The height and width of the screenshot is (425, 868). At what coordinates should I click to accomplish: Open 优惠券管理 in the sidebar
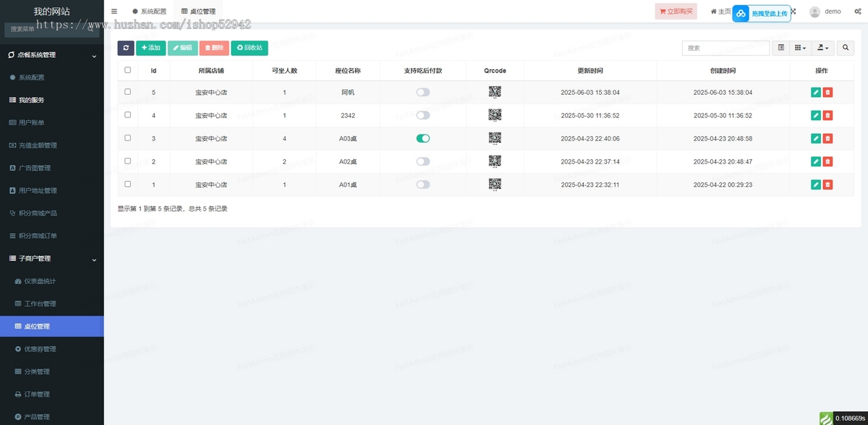click(40, 349)
